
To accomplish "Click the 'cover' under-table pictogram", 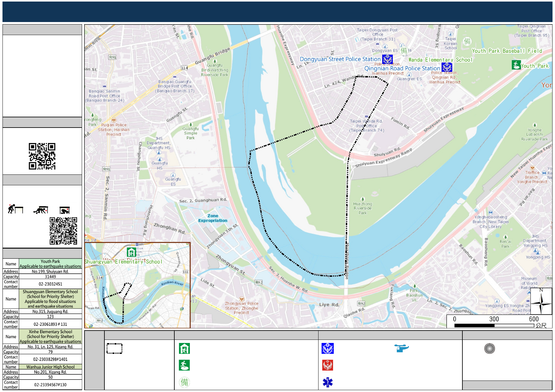I will pos(41,210).
